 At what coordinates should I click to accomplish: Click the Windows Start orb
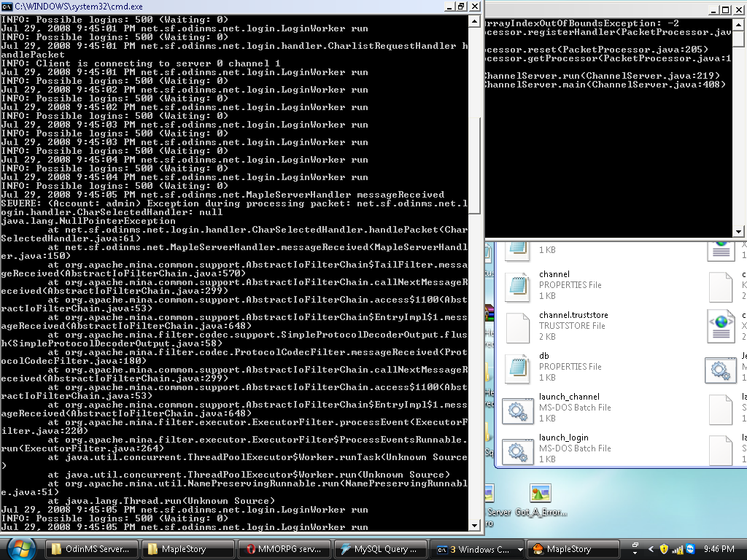20,548
